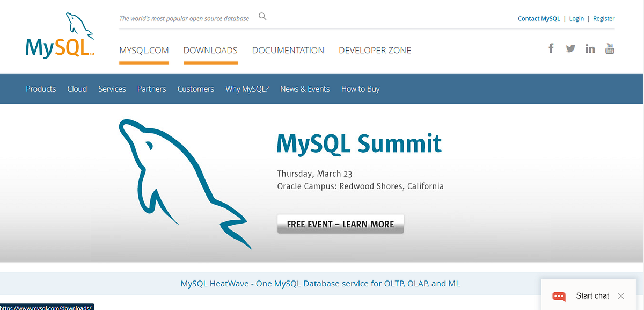644x310 pixels.
Task: Open MySQL's YouTube channel icon
Action: click(610, 48)
